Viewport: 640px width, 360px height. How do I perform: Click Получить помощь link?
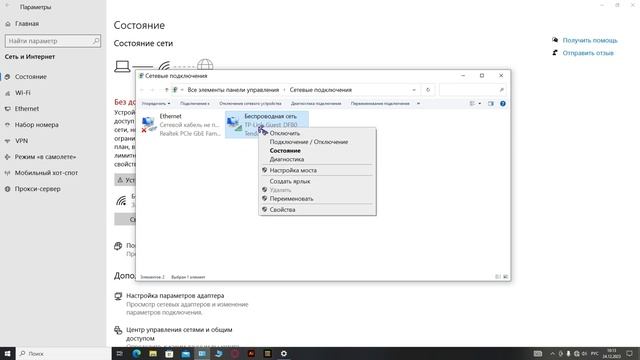click(x=590, y=40)
